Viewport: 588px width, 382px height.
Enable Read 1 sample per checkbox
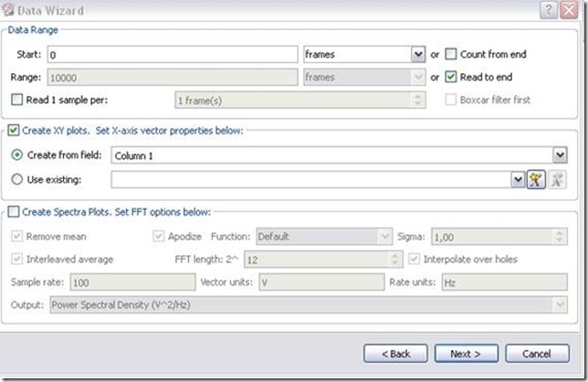tap(15, 100)
